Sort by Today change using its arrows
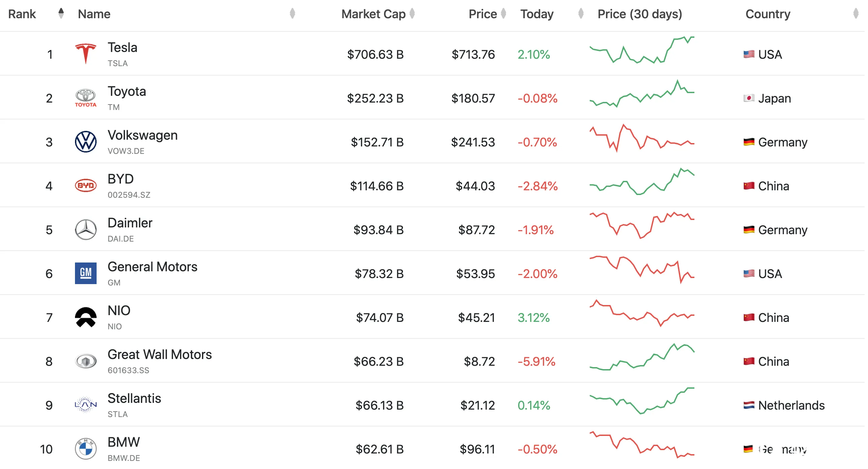Screen dimensions: 868x469 (x=581, y=13)
